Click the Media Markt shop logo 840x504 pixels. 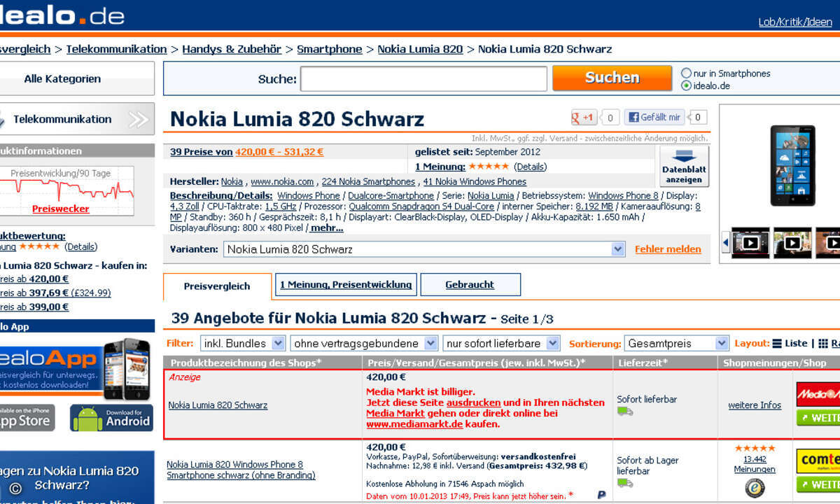tap(818, 394)
